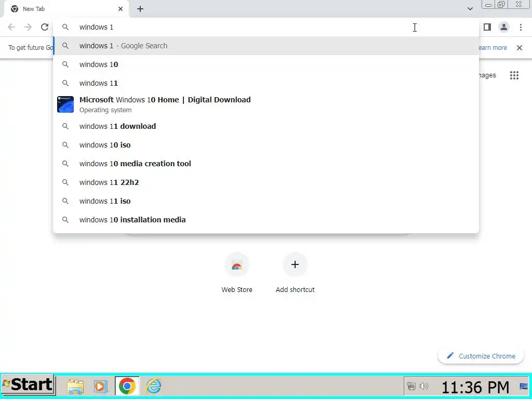Close the New Tab tab
This screenshot has height=399, width=532.
point(121,9)
